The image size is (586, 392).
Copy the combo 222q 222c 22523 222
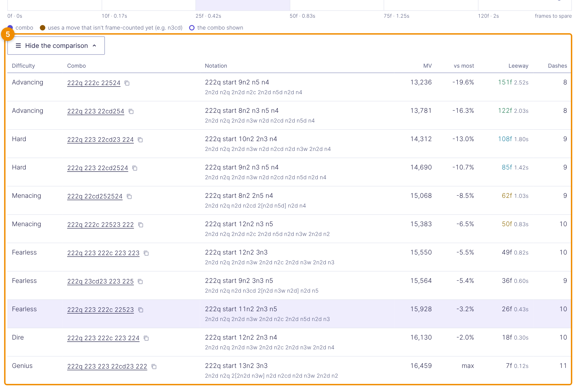click(x=141, y=225)
